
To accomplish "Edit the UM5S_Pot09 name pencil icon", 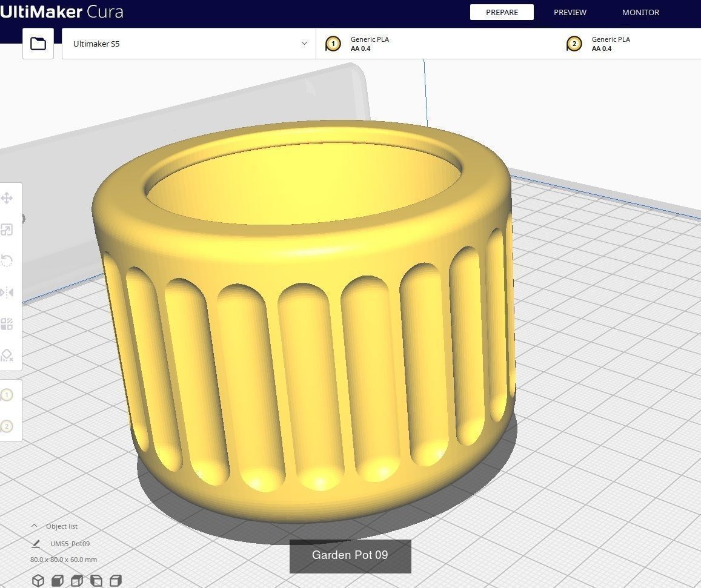I will pos(36,544).
